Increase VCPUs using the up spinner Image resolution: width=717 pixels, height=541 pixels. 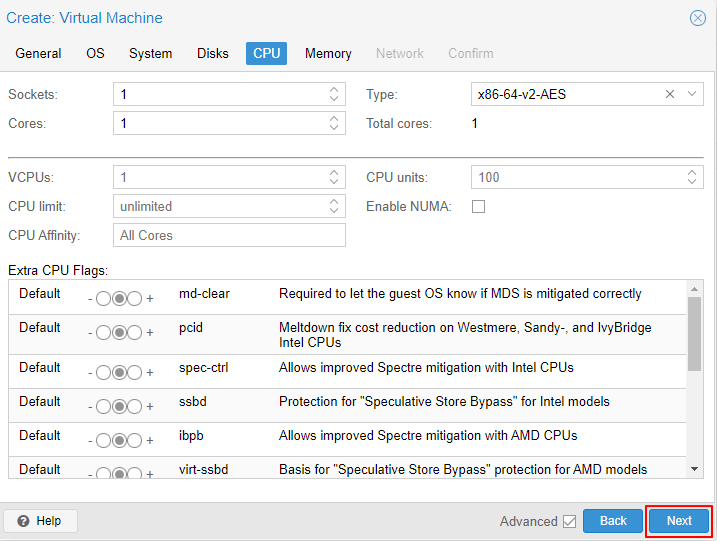coord(334,172)
